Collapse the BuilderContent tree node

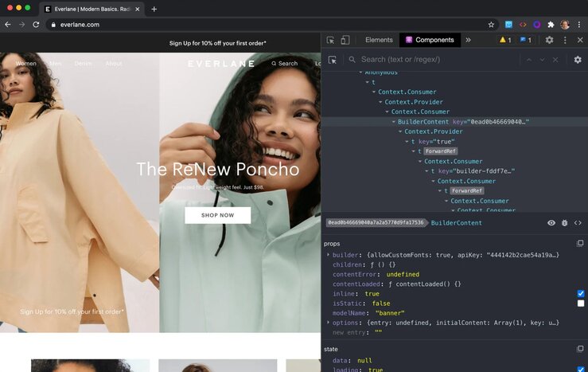[x=393, y=122]
